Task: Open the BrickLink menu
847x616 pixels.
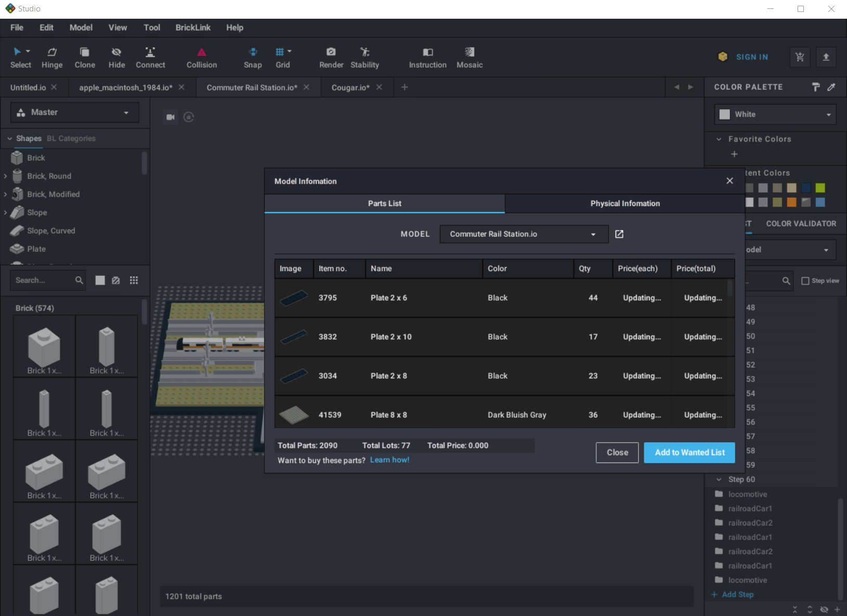Action: [x=192, y=28]
